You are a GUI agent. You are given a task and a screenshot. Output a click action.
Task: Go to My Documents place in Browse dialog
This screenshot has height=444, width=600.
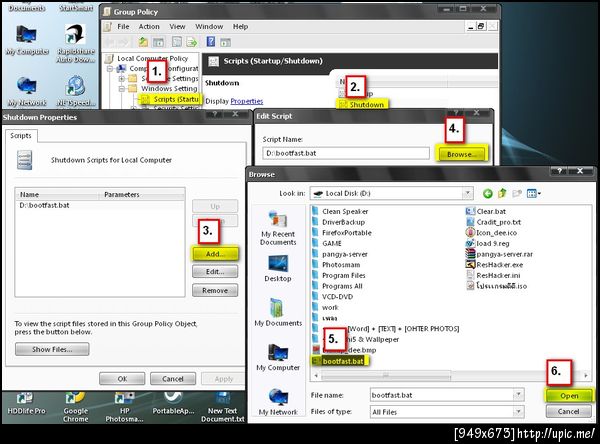pyautogui.click(x=278, y=312)
